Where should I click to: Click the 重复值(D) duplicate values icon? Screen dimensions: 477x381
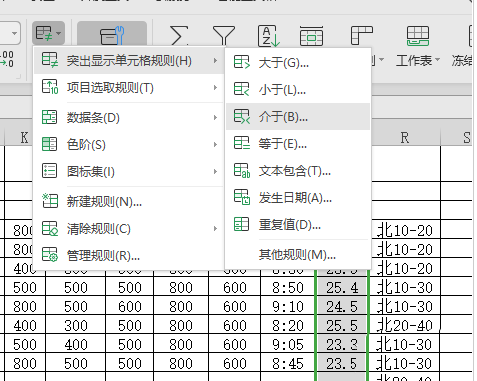(x=241, y=224)
